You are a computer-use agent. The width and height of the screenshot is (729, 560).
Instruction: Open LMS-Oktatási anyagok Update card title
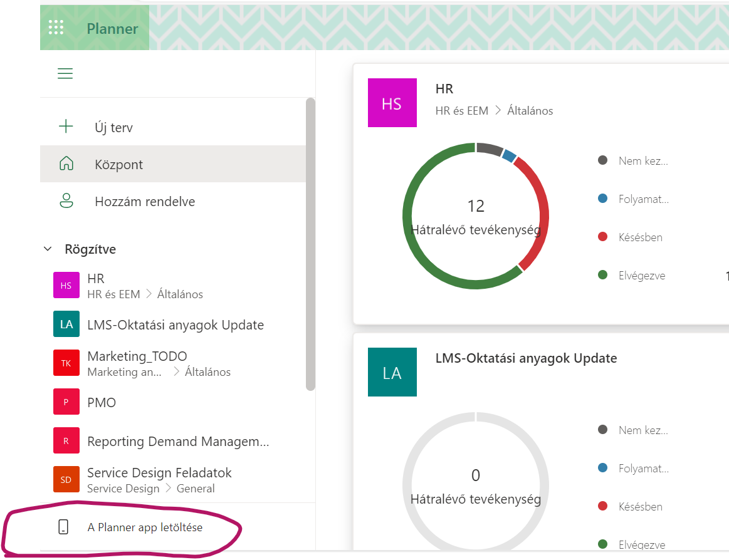526,358
